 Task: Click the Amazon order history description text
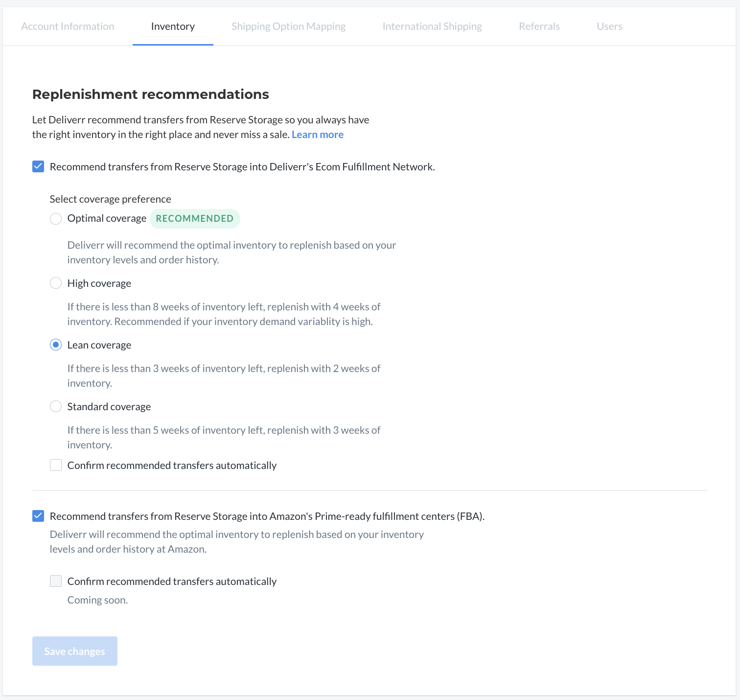[237, 541]
